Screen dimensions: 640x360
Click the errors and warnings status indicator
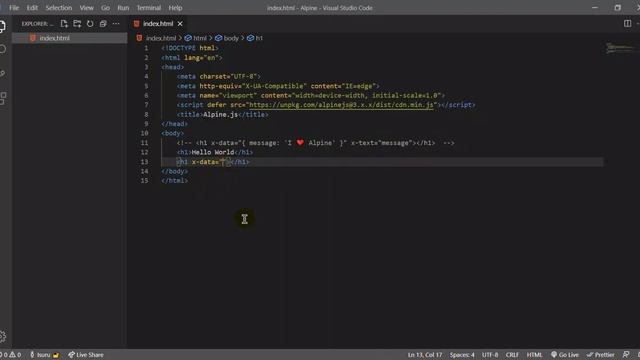click(11, 355)
